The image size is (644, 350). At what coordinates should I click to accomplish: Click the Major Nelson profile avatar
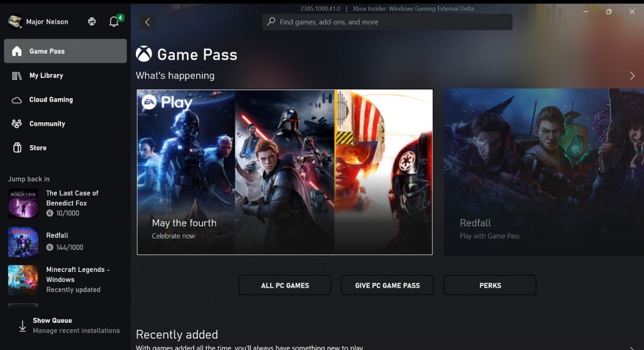click(15, 21)
